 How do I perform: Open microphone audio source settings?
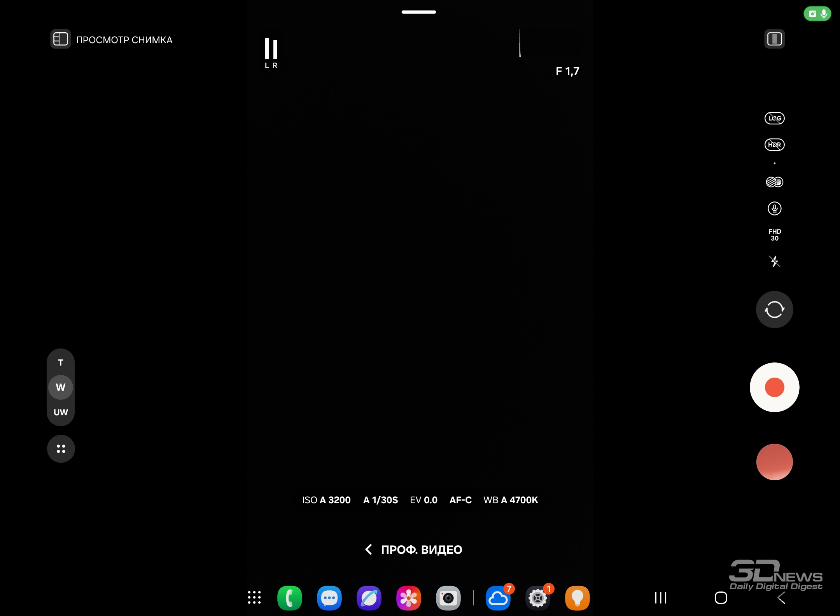point(774,208)
